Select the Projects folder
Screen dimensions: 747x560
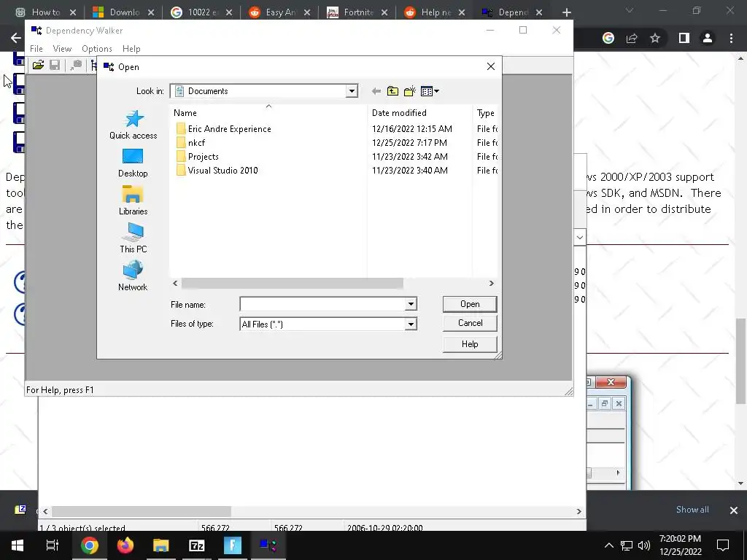(197, 156)
